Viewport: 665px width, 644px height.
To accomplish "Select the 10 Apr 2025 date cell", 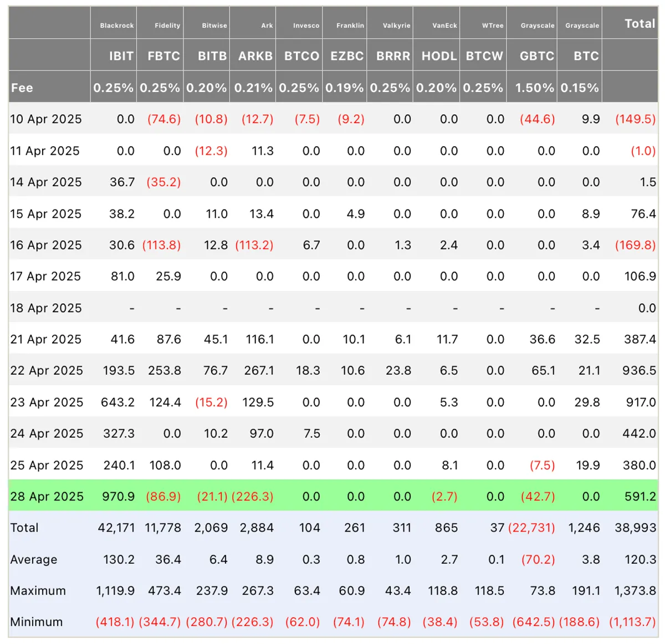I will click(46, 119).
